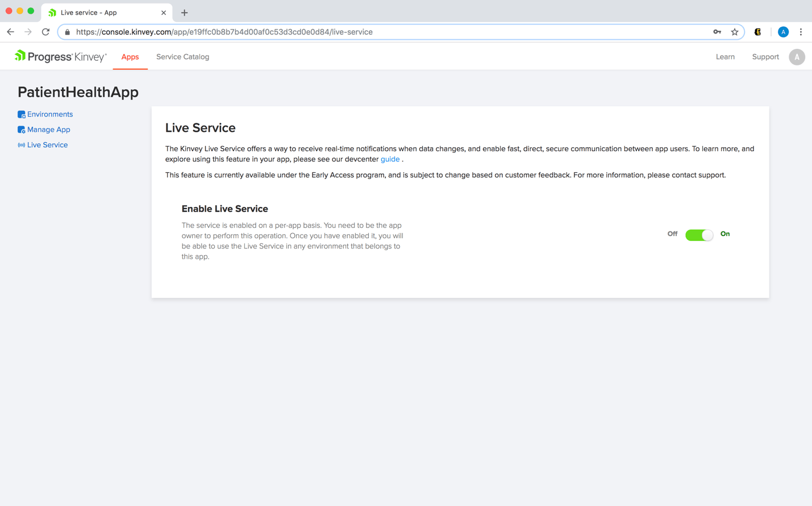Screen dimensions: 812x506
Task: Click the browser extension icon in the toolbar
Action: pos(757,32)
